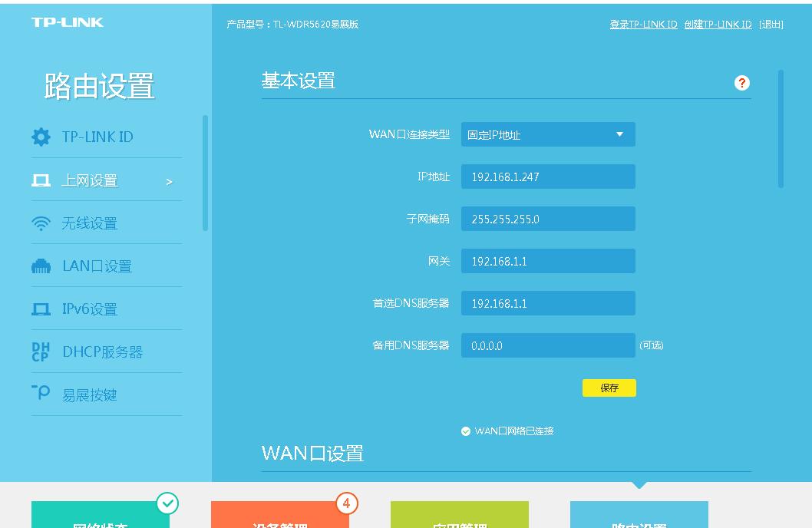Screen dimensions: 812x528
Task: Click the 创建TP-LINK ID link
Action: pos(718,24)
